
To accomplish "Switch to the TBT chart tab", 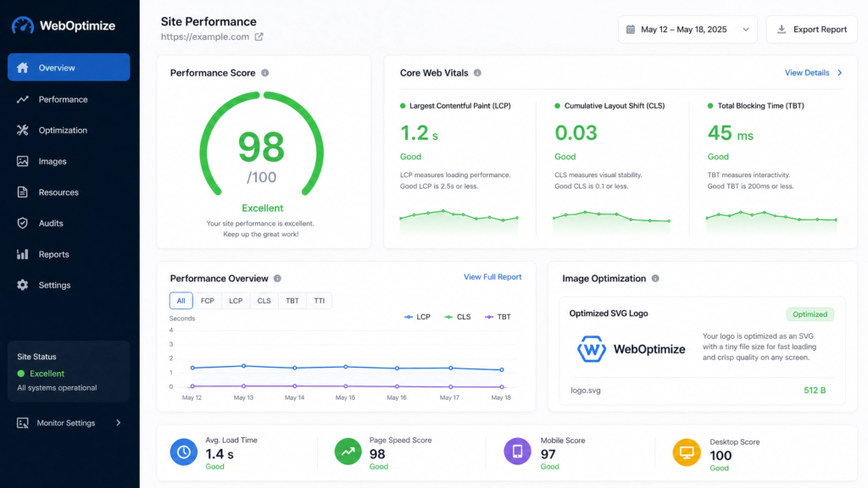I will click(x=292, y=301).
